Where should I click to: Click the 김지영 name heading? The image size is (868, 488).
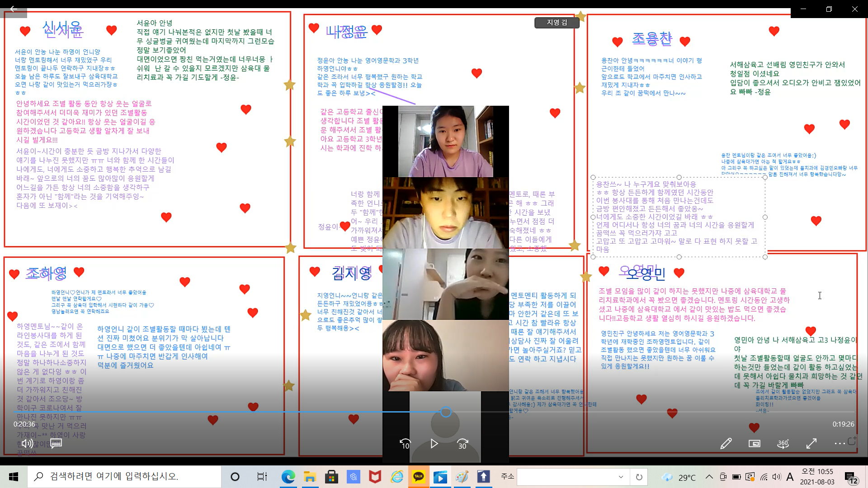tap(352, 273)
